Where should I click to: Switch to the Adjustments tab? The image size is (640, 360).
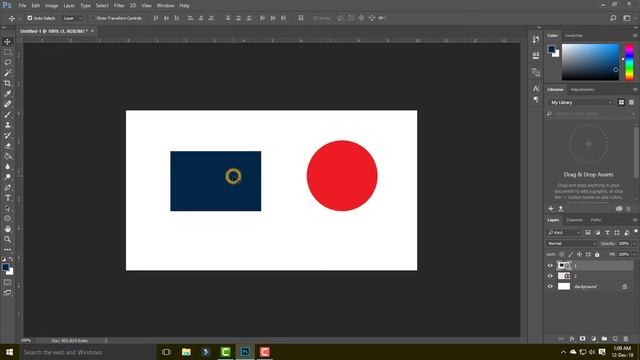tap(582, 89)
